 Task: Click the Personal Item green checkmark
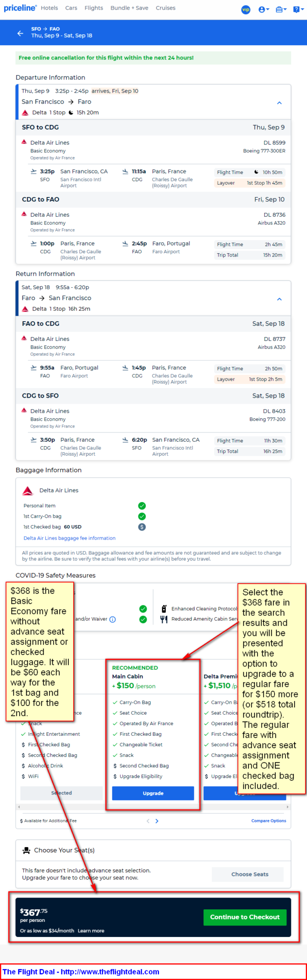[x=142, y=506]
